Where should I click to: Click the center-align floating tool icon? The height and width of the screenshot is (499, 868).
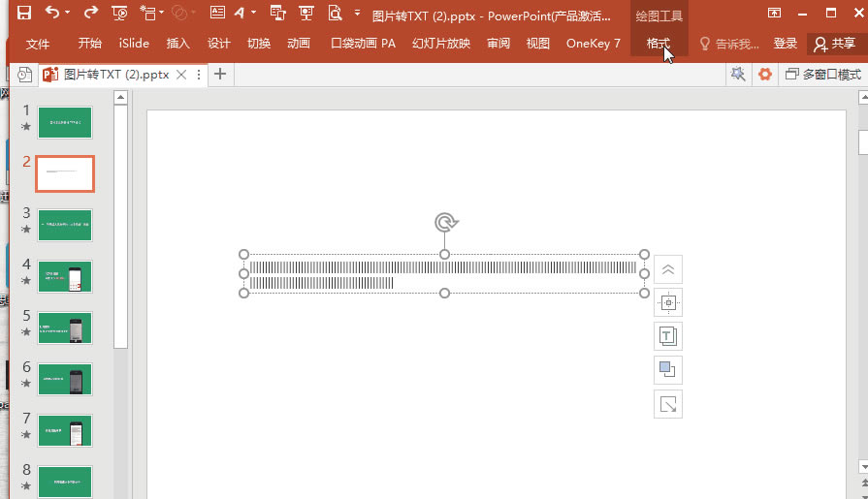point(668,303)
